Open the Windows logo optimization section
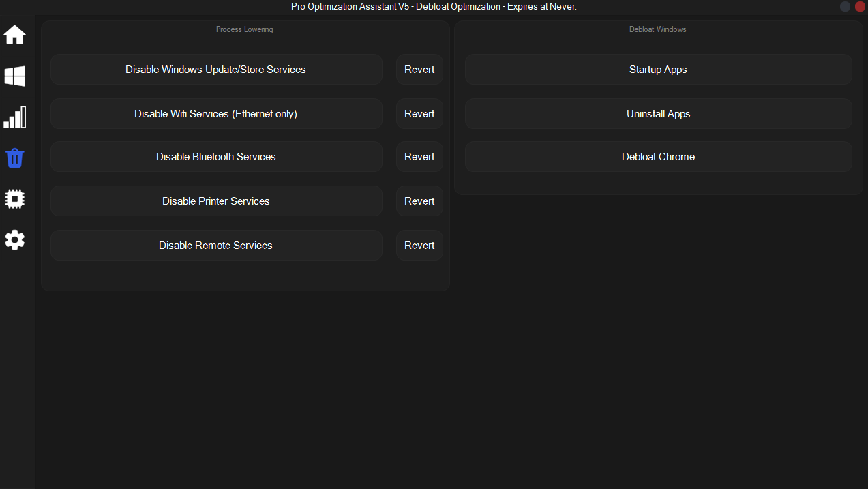The image size is (868, 489). 15,76
